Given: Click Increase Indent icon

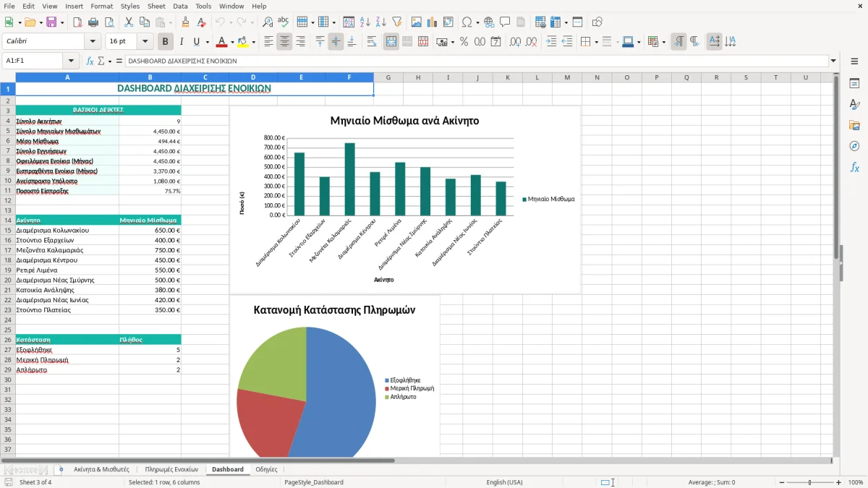Looking at the screenshot, I should tap(552, 42).
